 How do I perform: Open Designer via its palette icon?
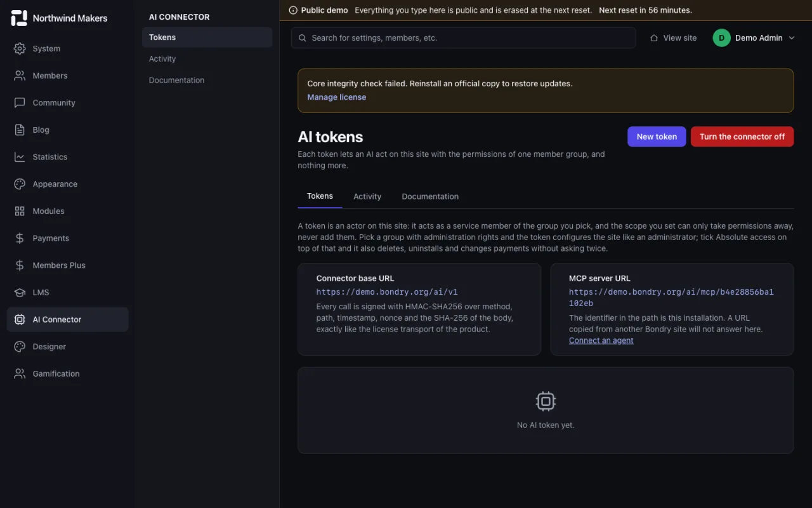[x=20, y=347]
